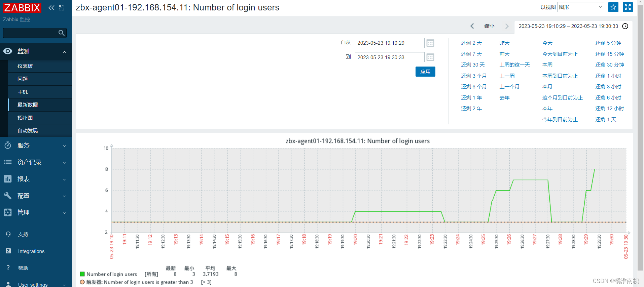This screenshot has height=287, width=644.
Task: Enter fullscreen mode with expand icon
Action: tap(628, 7)
